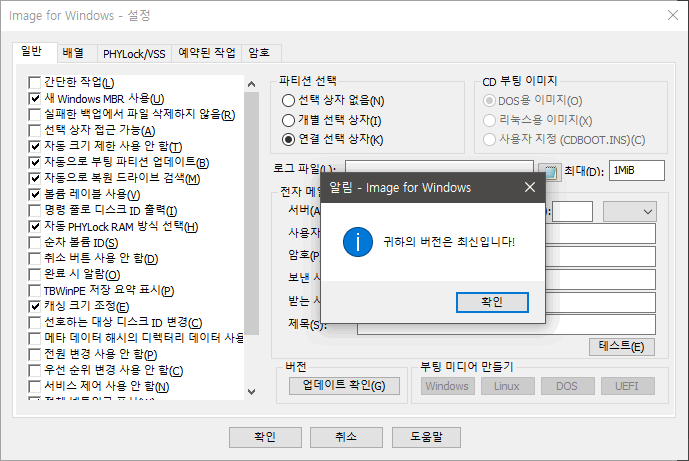Uncheck 캐싱 크기 조정(E)
Image resolution: width=689 pixels, height=461 pixels.
coord(34,306)
